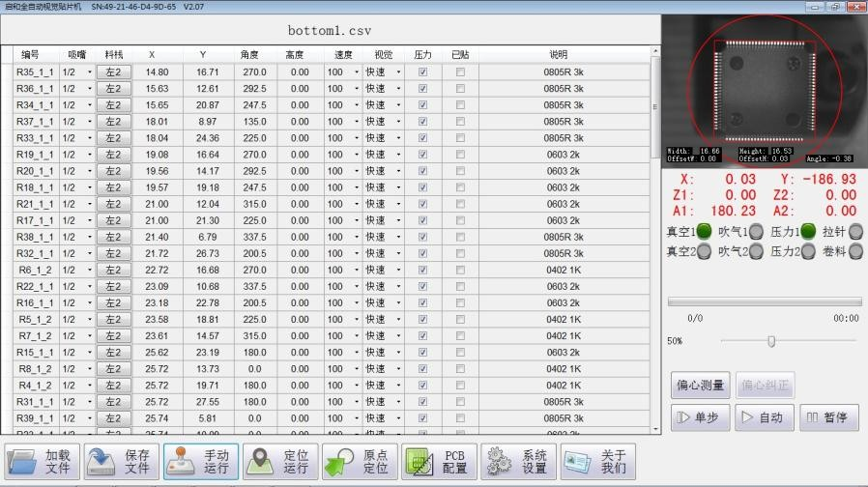Select description 0402 1K for R6_1_2
868x487 pixels.
tap(564, 270)
